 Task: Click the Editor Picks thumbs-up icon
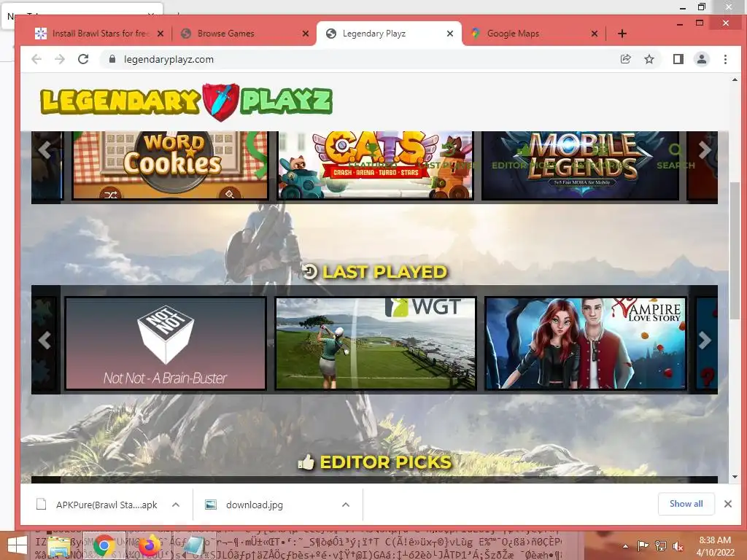(x=306, y=462)
